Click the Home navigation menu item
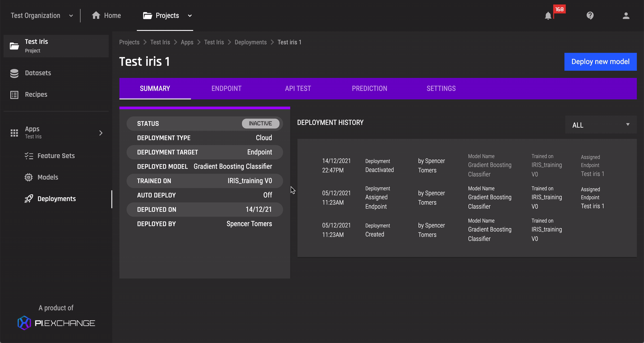 click(106, 15)
